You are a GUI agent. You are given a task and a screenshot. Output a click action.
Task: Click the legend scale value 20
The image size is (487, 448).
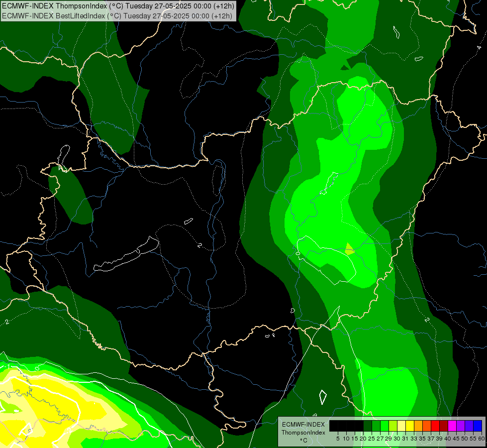[x=363, y=439]
